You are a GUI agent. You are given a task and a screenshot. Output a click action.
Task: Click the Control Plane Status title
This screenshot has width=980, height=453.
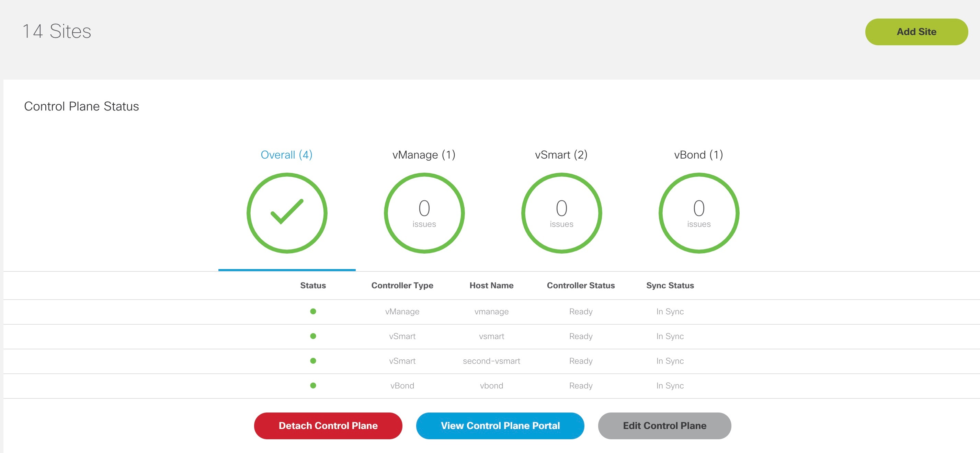(x=81, y=106)
